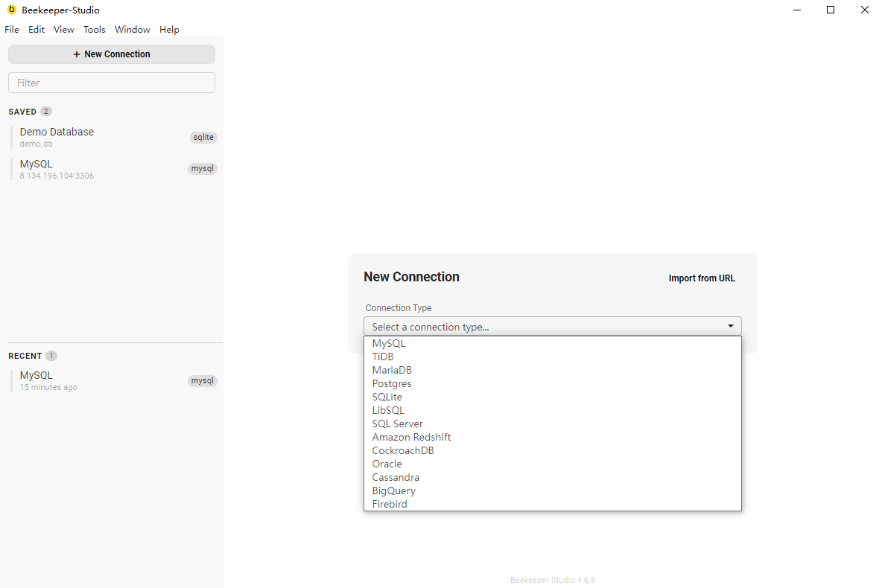Viewport: 882px width, 588px height.
Task: Click the connection type dropdown arrow
Action: click(730, 327)
